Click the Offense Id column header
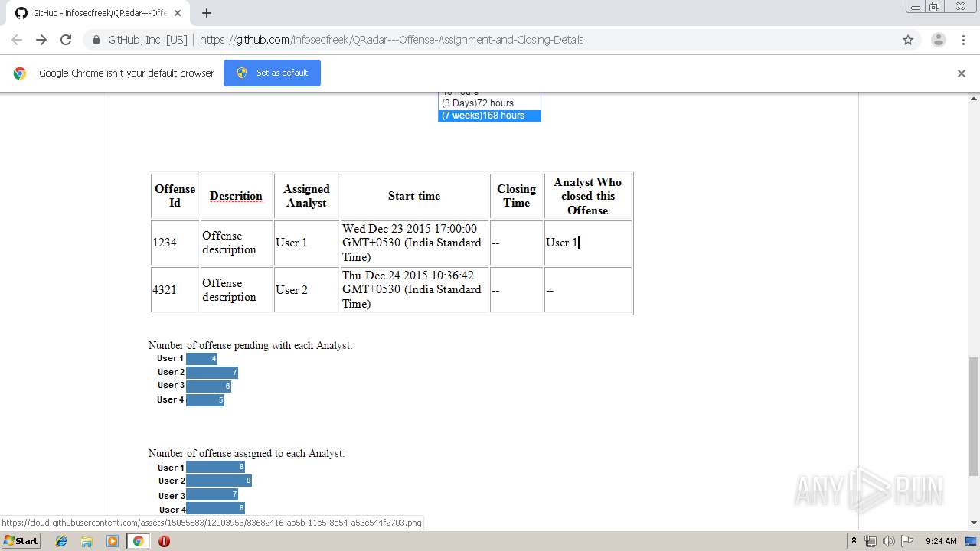This screenshot has width=980, height=551. click(175, 196)
